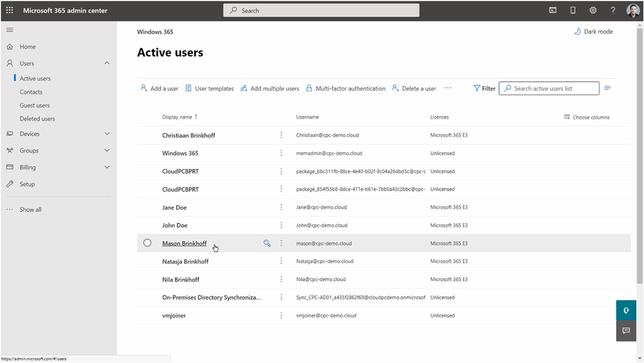Screen dimensions: 644x363
Task: Expand the Billing navigation section
Action: (107, 168)
